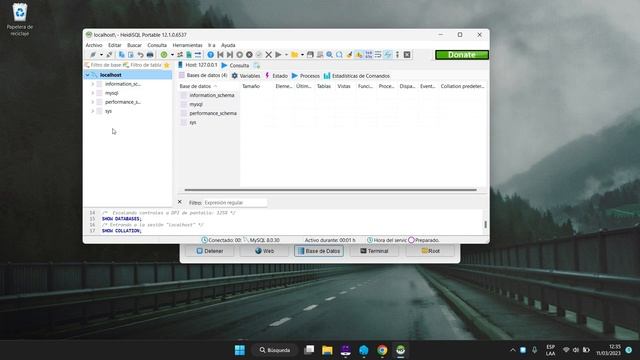This screenshot has height=360, width=640.
Task: Click Root button in Laragon window
Action: 430,251
